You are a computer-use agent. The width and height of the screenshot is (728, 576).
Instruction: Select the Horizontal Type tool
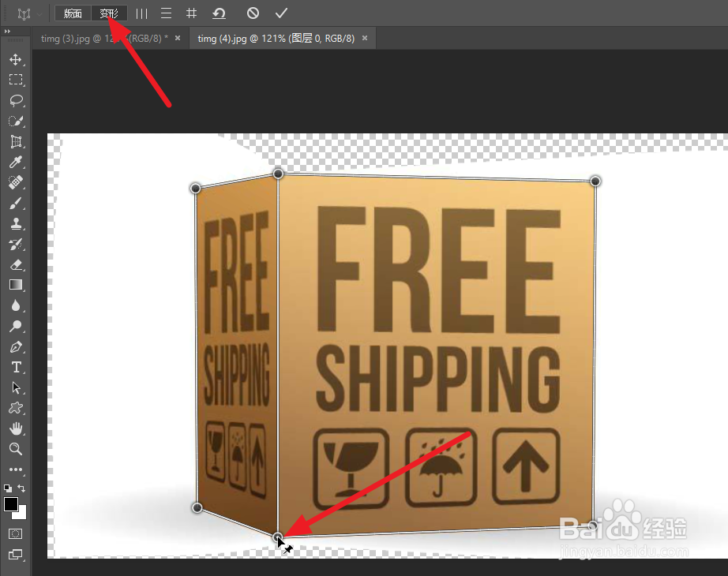point(16,367)
